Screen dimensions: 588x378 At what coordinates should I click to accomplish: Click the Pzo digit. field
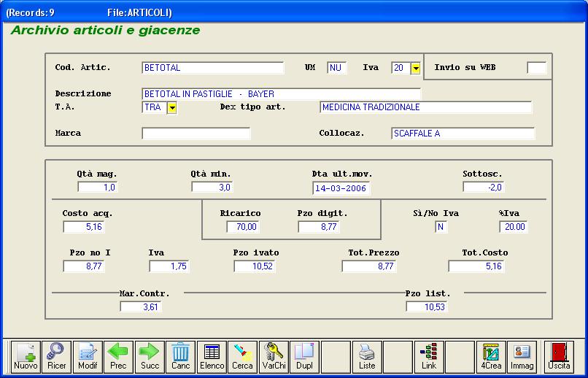pyautogui.click(x=319, y=227)
